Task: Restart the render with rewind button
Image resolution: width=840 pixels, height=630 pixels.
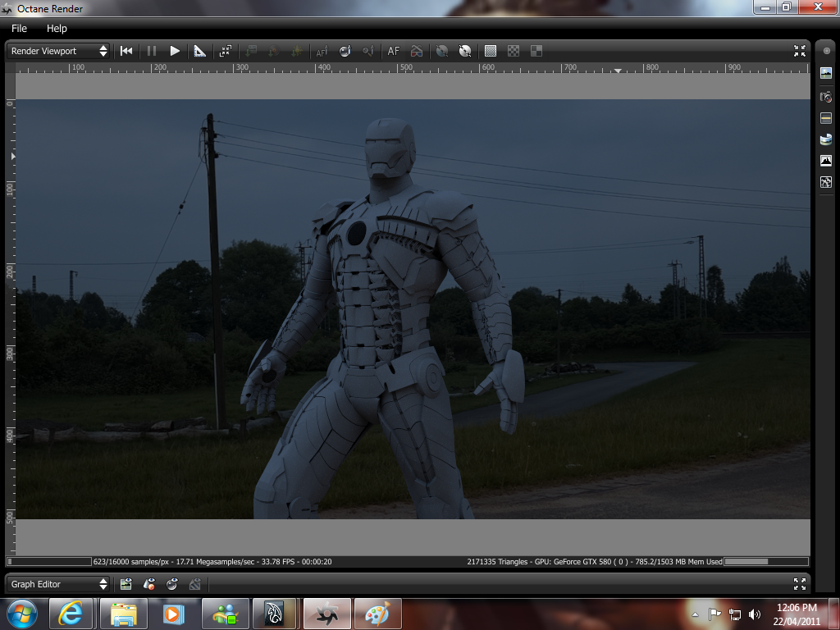Action: [126, 51]
